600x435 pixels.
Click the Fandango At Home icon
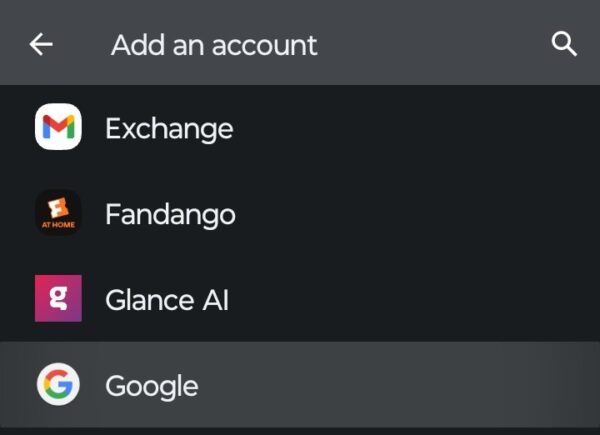click(x=58, y=213)
